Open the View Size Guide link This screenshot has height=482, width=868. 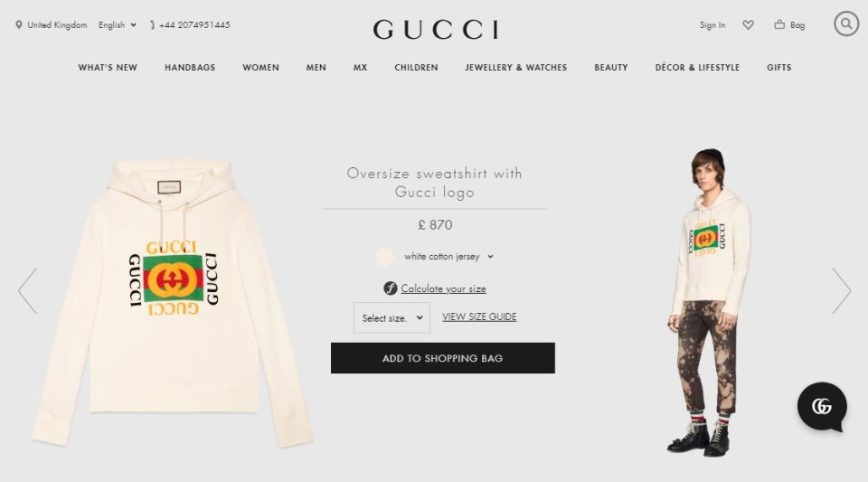[479, 317]
